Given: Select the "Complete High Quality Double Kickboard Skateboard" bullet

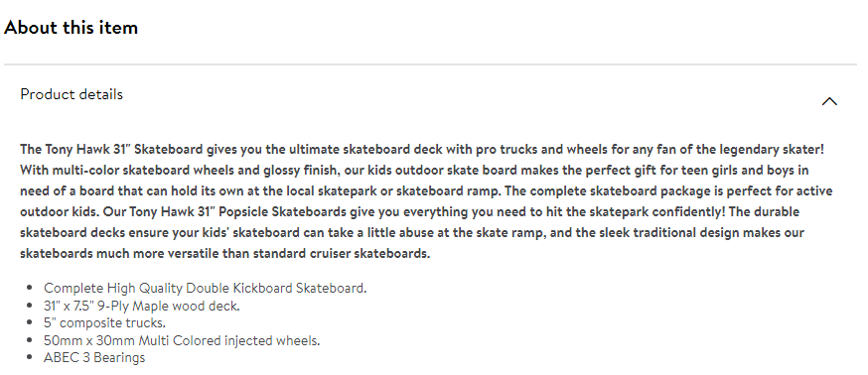Looking at the screenshot, I should tap(205, 288).
